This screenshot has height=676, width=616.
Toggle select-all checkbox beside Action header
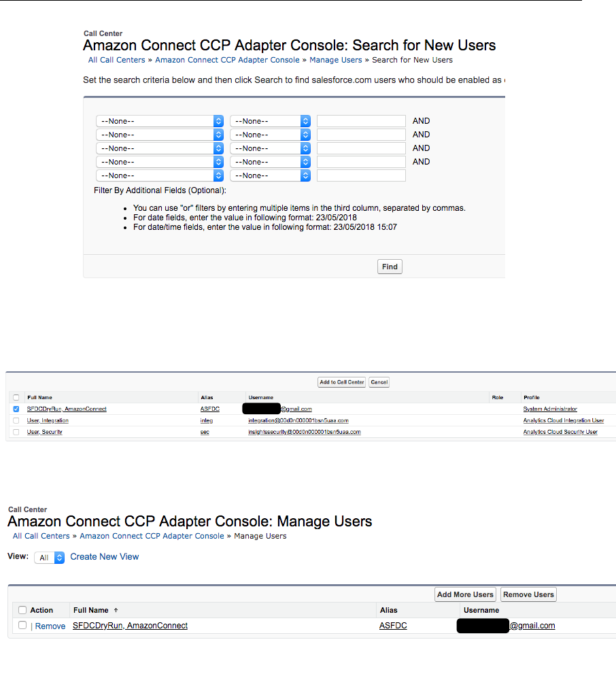coord(22,610)
